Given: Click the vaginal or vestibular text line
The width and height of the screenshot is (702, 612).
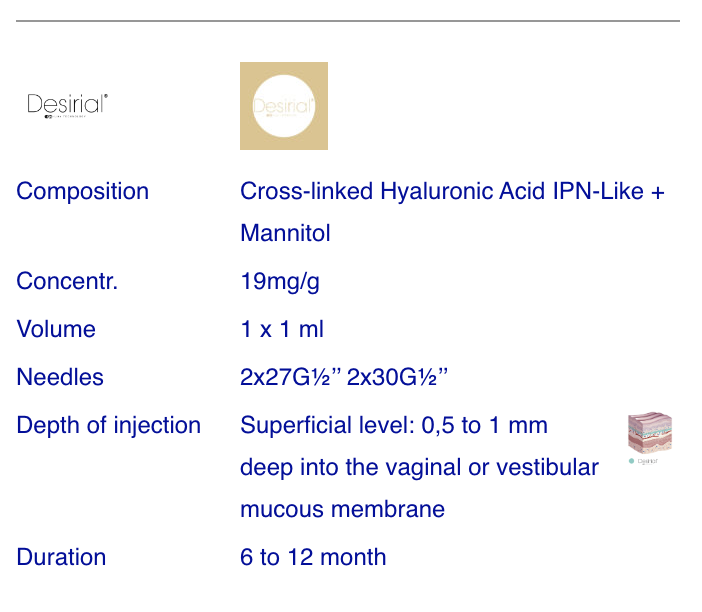Looking at the screenshot, I should tap(419, 468).
